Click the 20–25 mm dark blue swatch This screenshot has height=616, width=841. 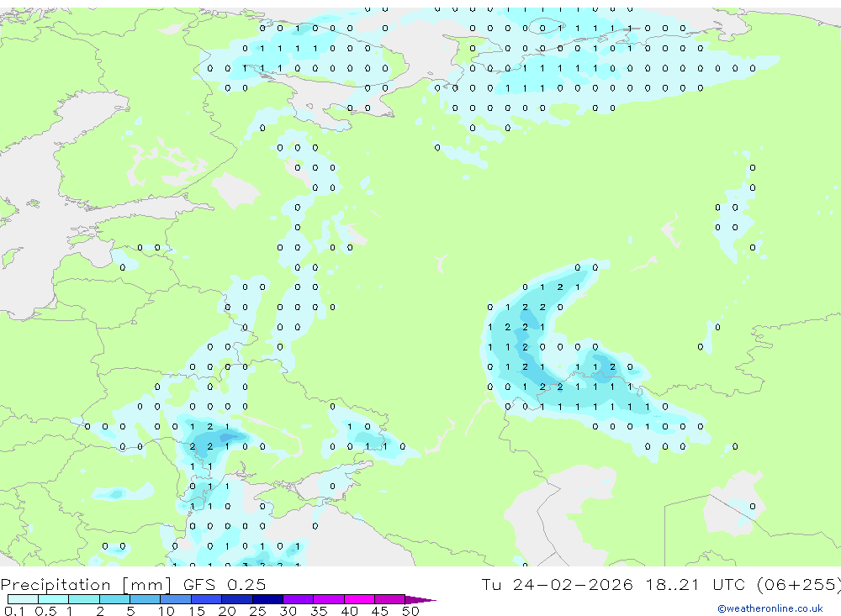point(237,599)
